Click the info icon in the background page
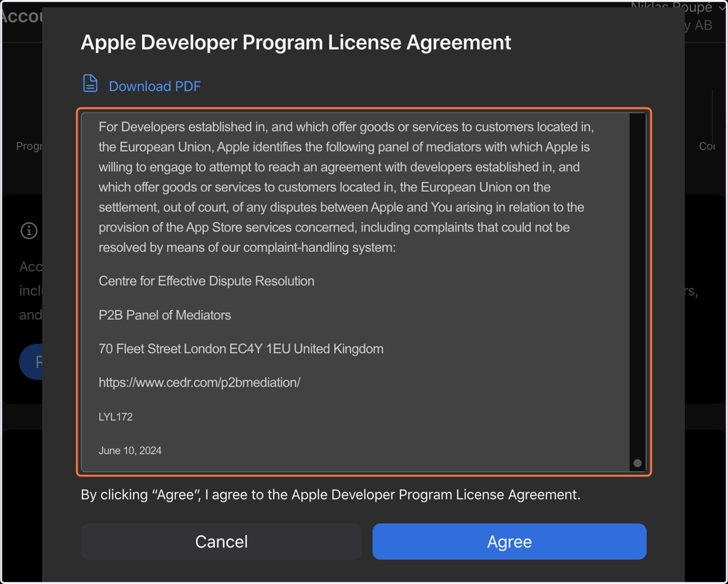 (29, 231)
